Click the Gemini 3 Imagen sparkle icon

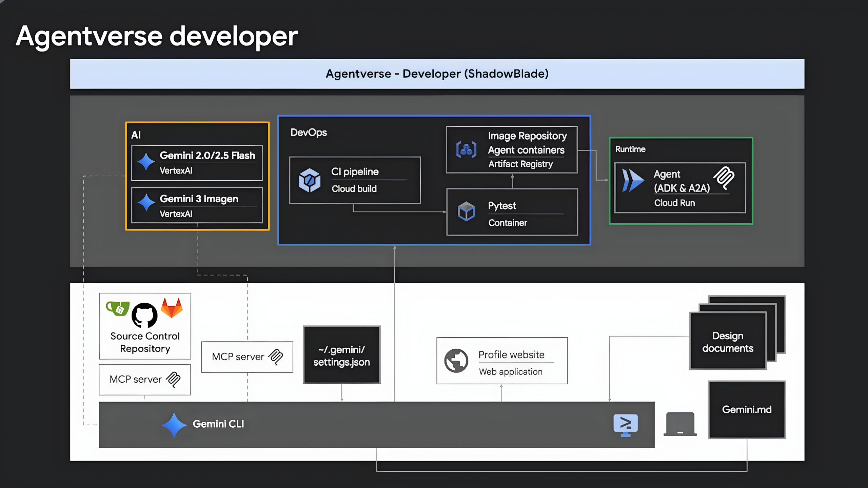(146, 202)
